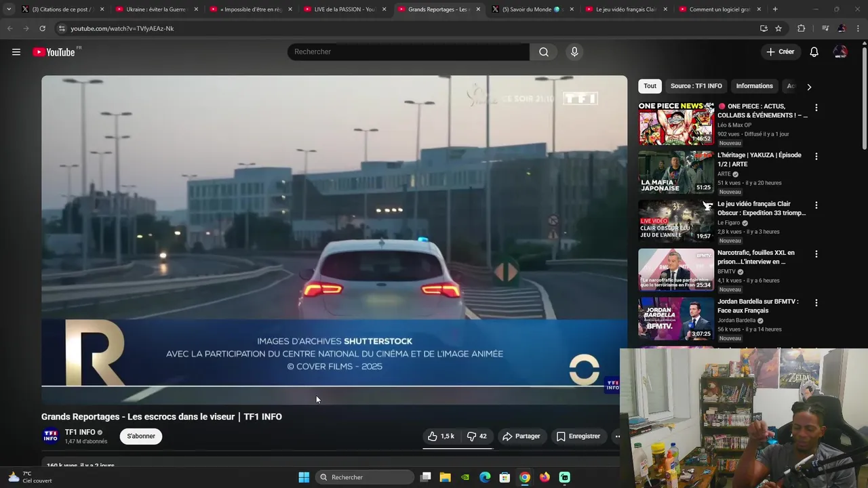The width and height of the screenshot is (868, 488).
Task: View site information icon in address bar
Action: (62, 28)
